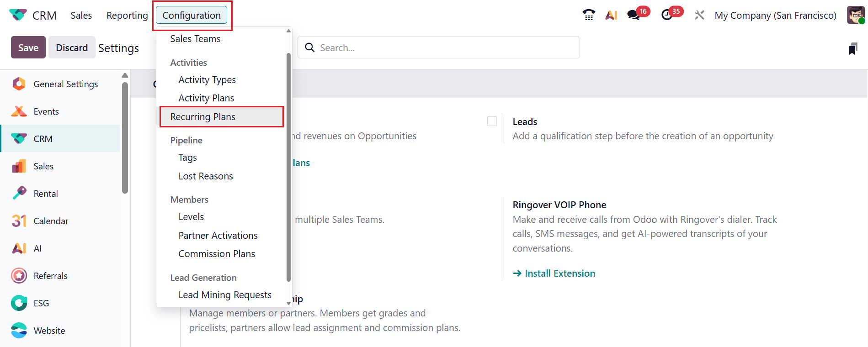Click the Discard button
This screenshot has width=868, height=347.
coord(72,47)
